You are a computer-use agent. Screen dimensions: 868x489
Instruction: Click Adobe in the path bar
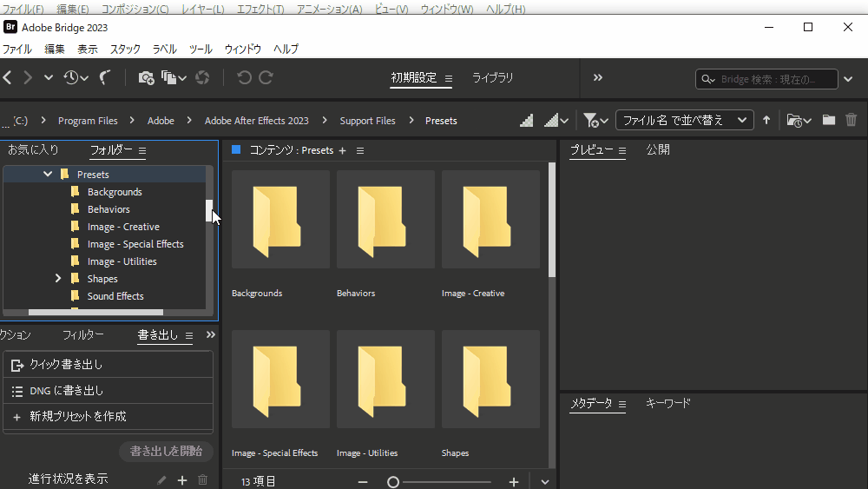coord(161,121)
